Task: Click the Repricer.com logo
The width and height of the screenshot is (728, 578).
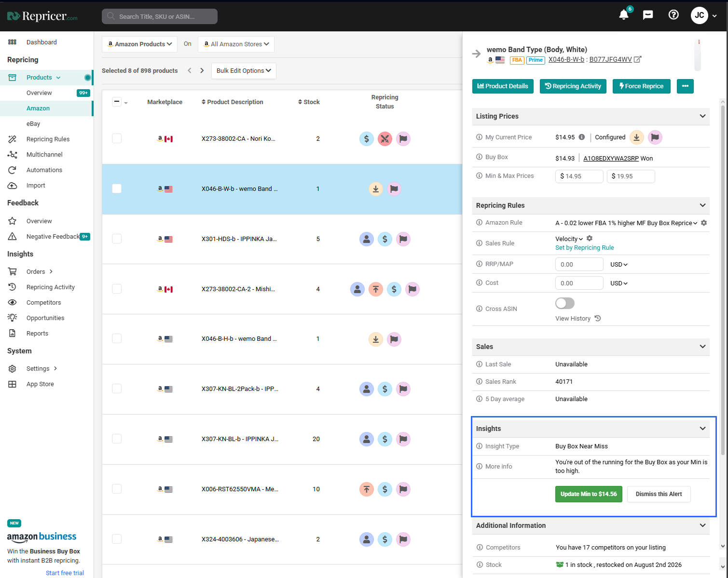Action: point(42,16)
